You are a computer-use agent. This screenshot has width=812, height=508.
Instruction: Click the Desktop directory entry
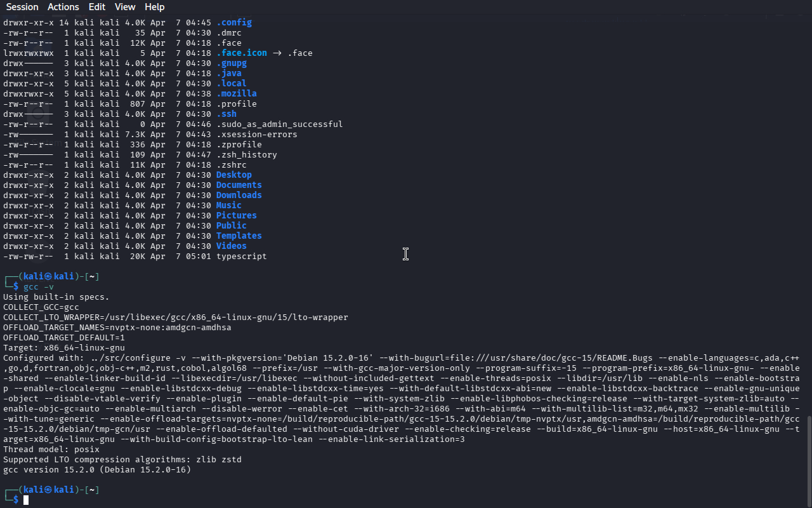pos(233,175)
